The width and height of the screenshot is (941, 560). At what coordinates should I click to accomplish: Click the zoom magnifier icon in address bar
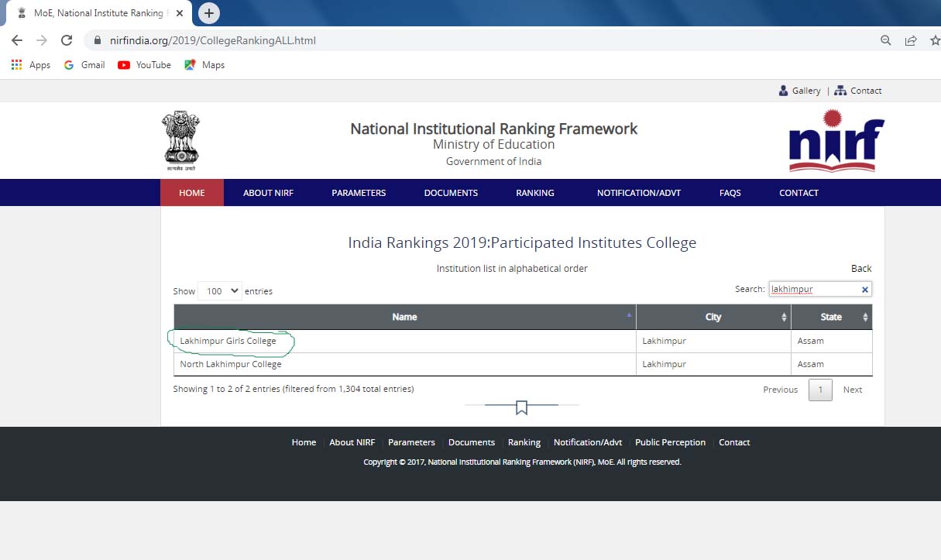pyautogui.click(x=886, y=40)
